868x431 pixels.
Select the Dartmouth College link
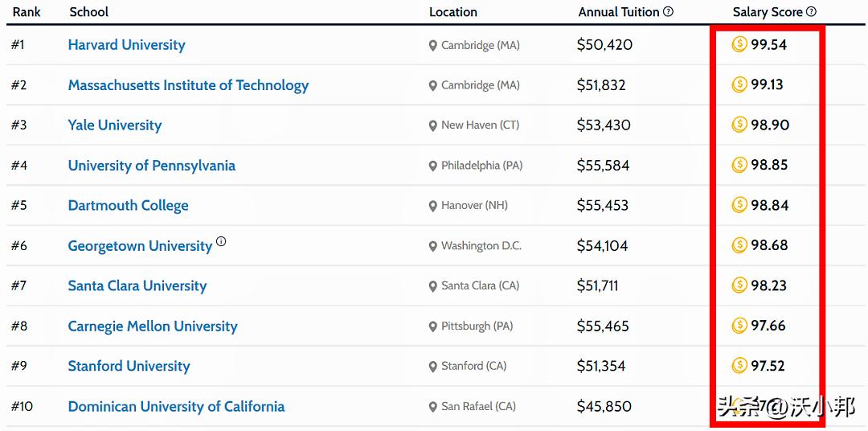tap(129, 206)
